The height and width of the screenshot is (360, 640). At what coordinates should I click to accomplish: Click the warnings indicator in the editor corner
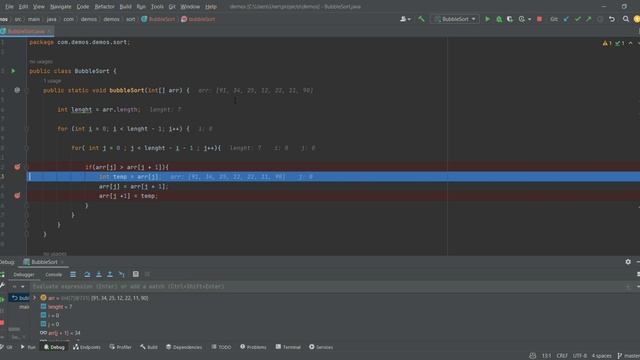tap(607, 43)
